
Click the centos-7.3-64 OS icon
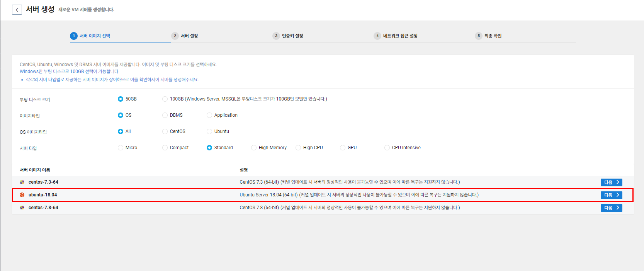point(22,182)
